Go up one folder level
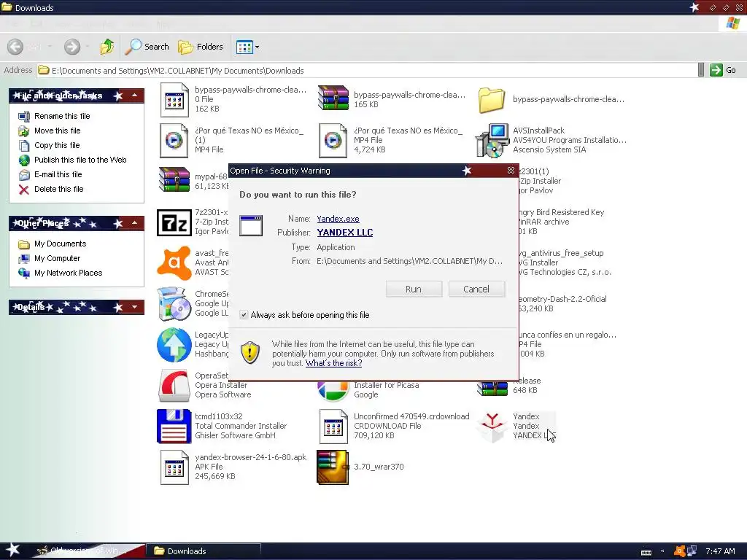Image resolution: width=747 pixels, height=560 pixels. click(x=107, y=47)
